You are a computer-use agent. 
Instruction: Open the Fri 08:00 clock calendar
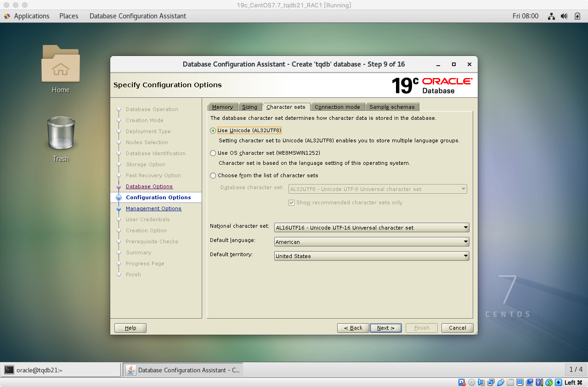(x=526, y=16)
